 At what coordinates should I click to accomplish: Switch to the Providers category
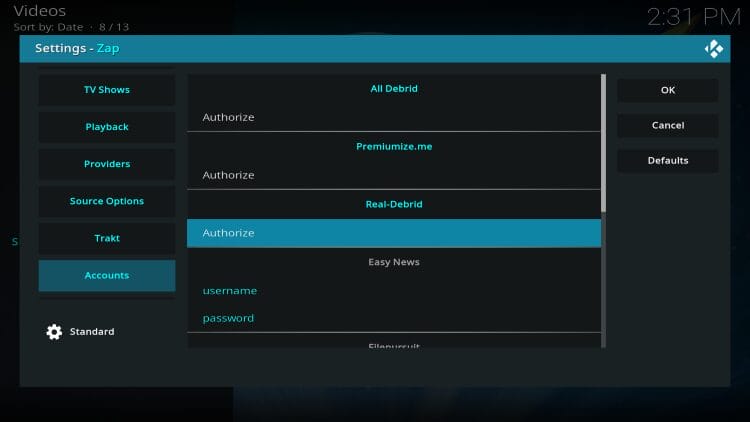click(x=107, y=164)
